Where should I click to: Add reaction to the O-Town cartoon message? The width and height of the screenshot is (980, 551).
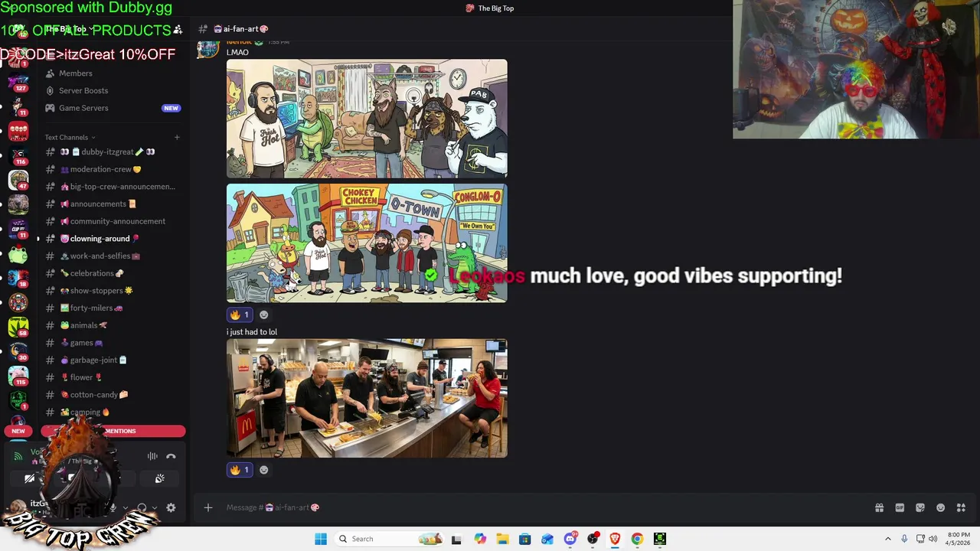(x=264, y=315)
